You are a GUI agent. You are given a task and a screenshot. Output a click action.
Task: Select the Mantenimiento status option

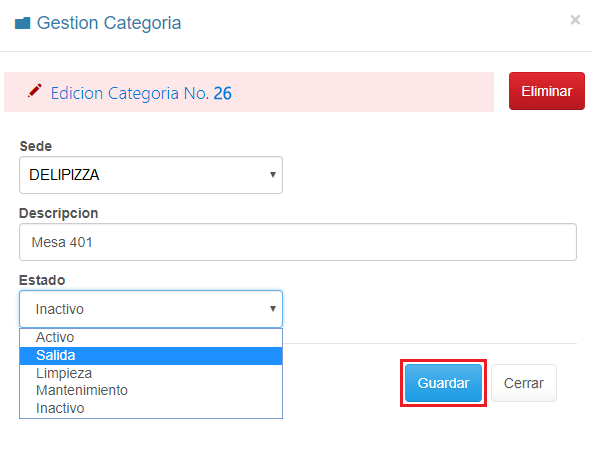click(82, 391)
